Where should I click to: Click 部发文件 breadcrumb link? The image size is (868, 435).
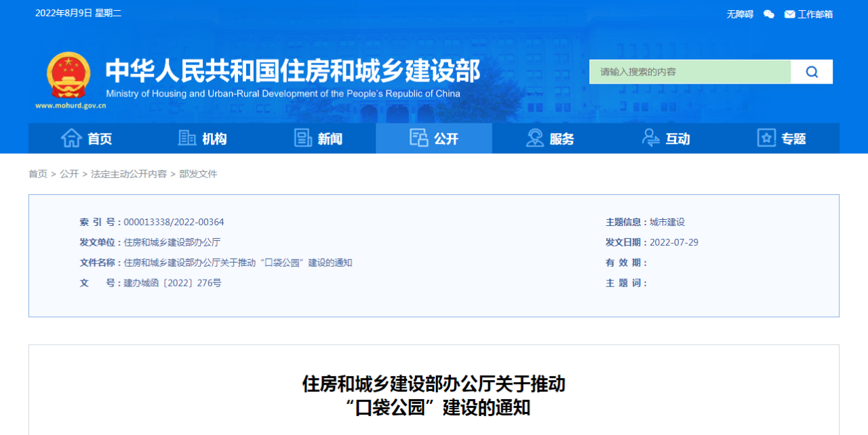tap(198, 174)
